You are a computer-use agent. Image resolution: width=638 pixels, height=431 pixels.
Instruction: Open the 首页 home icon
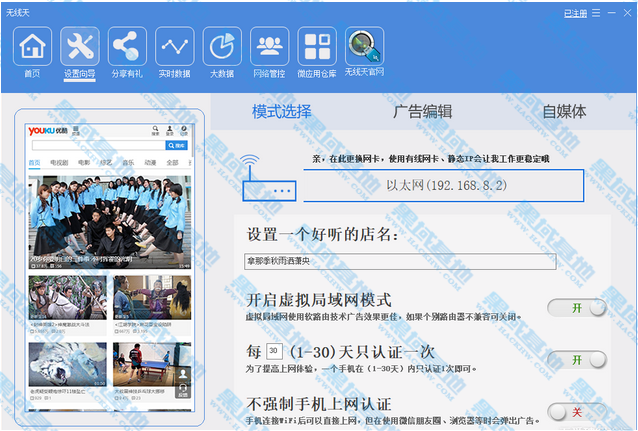click(x=33, y=47)
